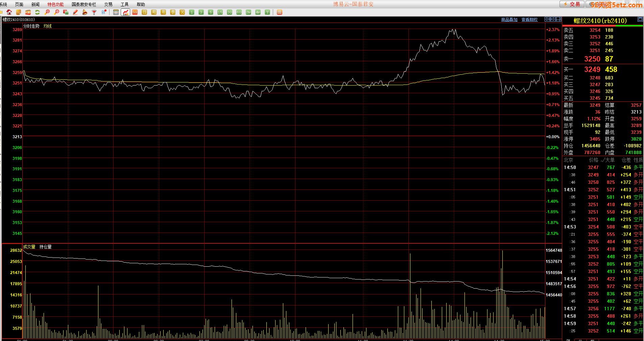Switch to Tick chart view
Screen dimensions: 644x341
135,12
